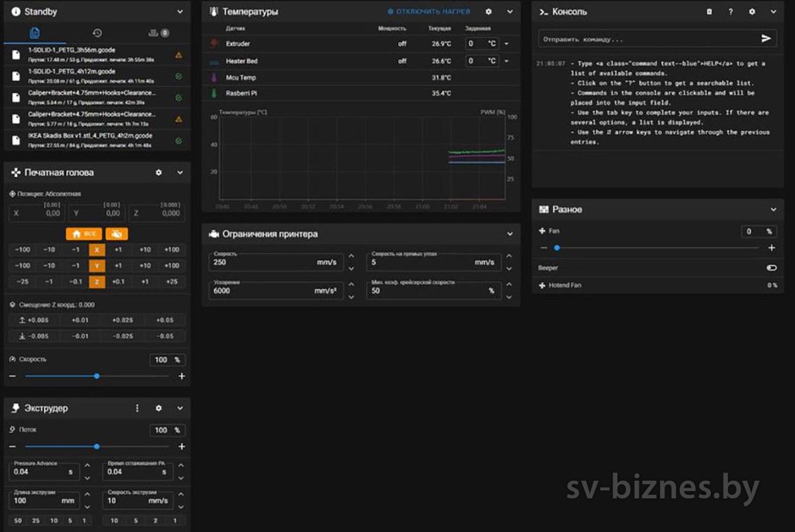The image size is (795, 532).
Task: Click minus icon beside Скорость slider
Action: pyautogui.click(x=12, y=376)
